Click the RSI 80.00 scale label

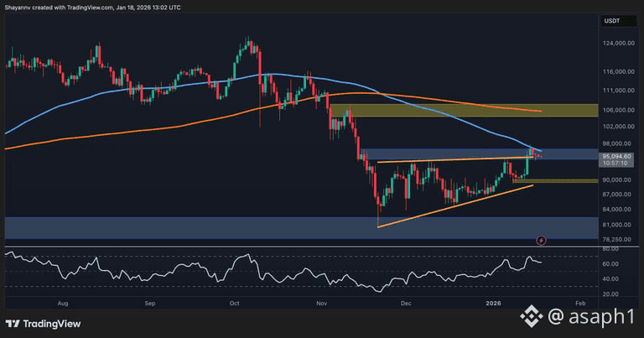610,249
